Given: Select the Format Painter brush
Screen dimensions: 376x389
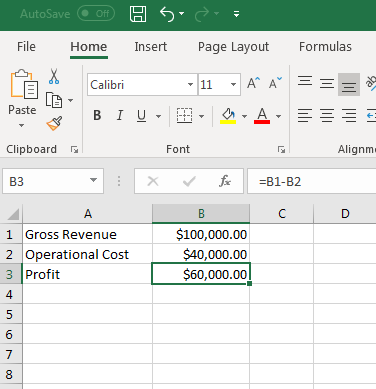Looking at the screenshot, I should pyautogui.click(x=54, y=123).
